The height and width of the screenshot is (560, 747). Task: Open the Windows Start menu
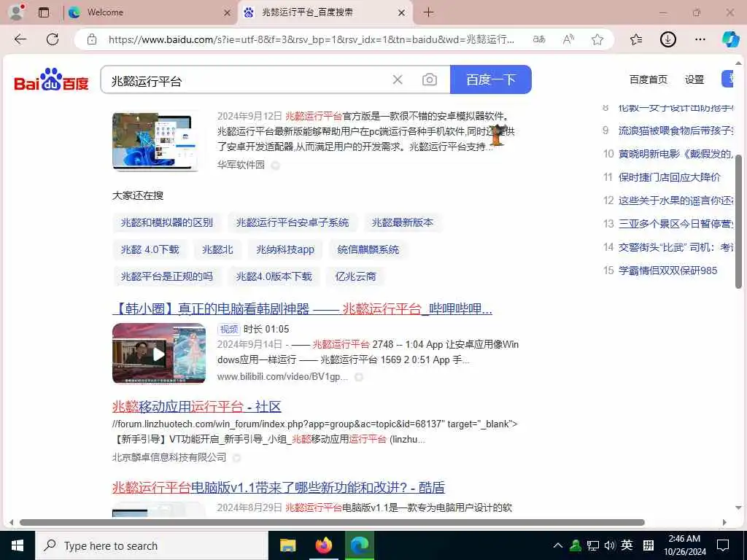pos(18,545)
